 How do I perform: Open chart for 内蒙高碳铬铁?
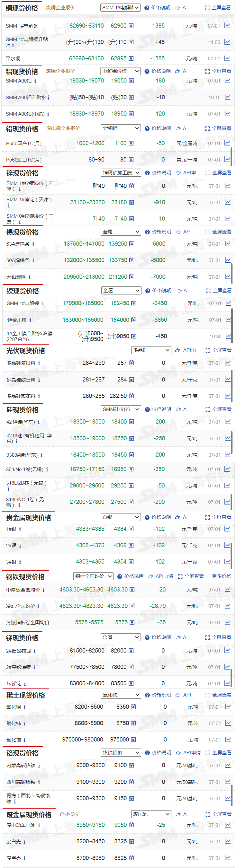coord(228,765)
